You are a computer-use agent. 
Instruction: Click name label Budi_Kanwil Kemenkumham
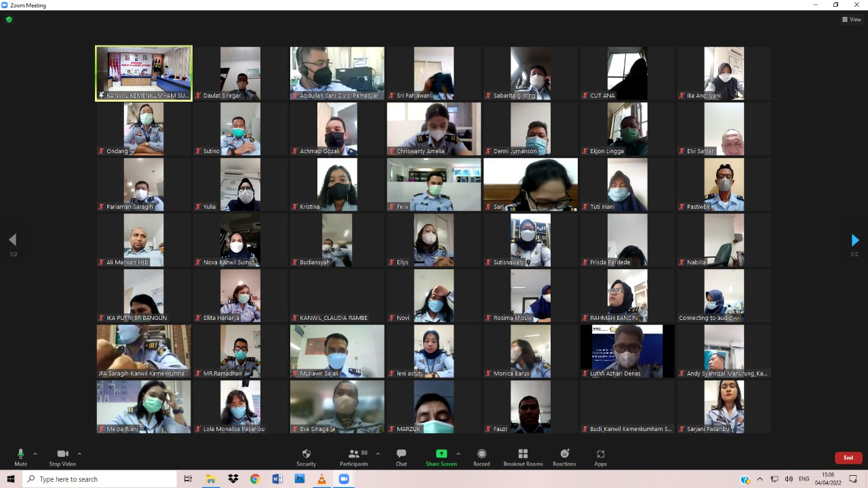631,429
